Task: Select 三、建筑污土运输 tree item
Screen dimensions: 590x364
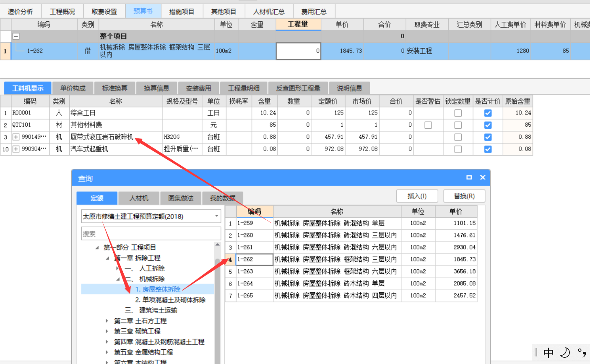Action: point(151,310)
